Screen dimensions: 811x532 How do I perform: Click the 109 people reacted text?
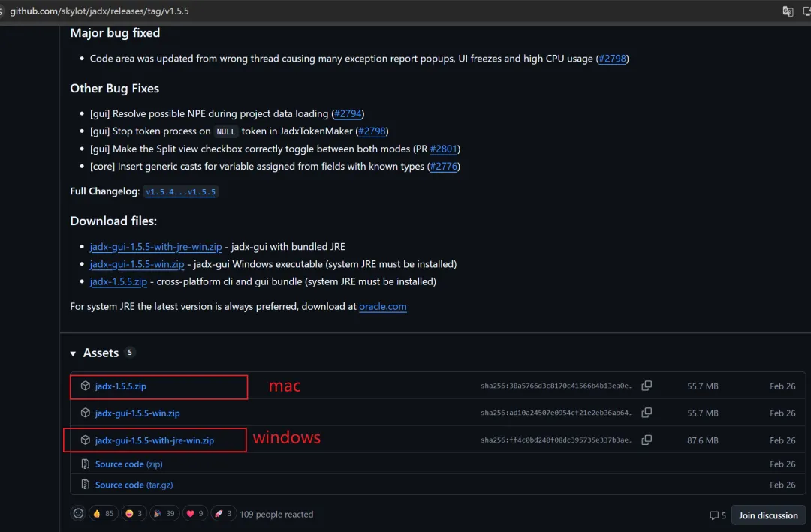coord(276,515)
